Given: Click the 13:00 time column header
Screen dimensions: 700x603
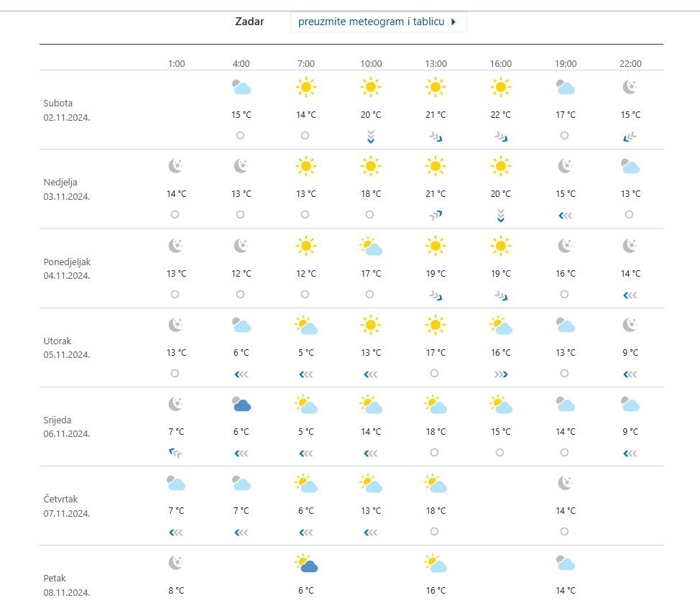Looking at the screenshot, I should (436, 64).
